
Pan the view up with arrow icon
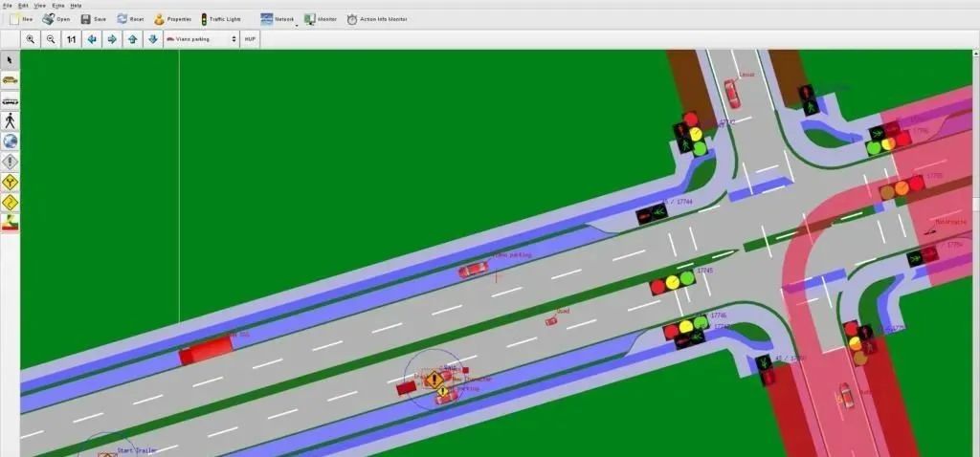pos(132,39)
